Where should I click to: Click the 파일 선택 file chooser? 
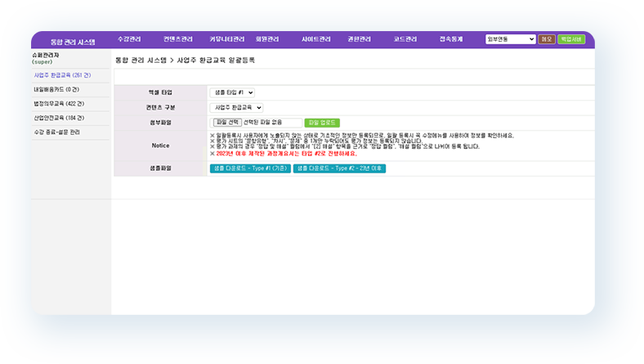(x=226, y=122)
